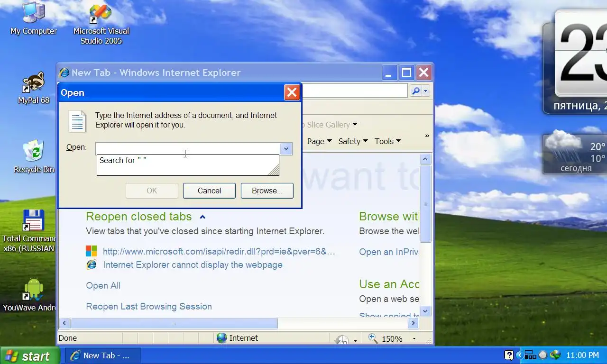Click the horizontal scrollbar left arrow
Image resolution: width=607 pixels, height=364 pixels.
pos(64,323)
